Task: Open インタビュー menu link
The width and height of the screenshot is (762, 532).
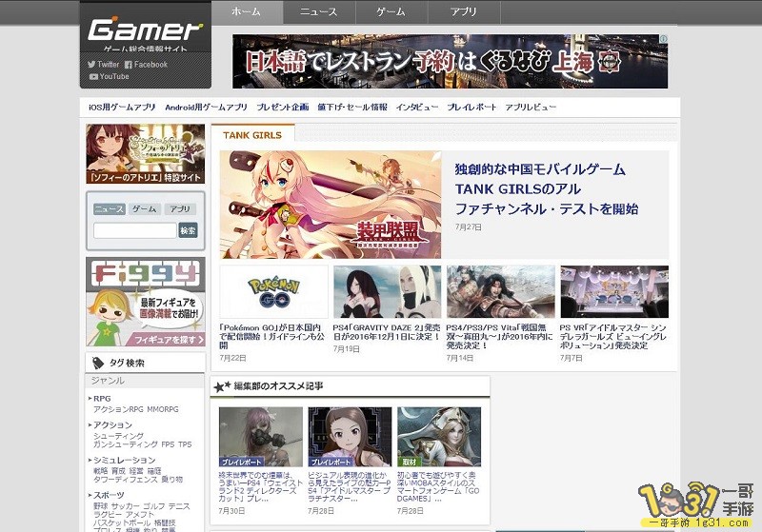Action: [417, 108]
